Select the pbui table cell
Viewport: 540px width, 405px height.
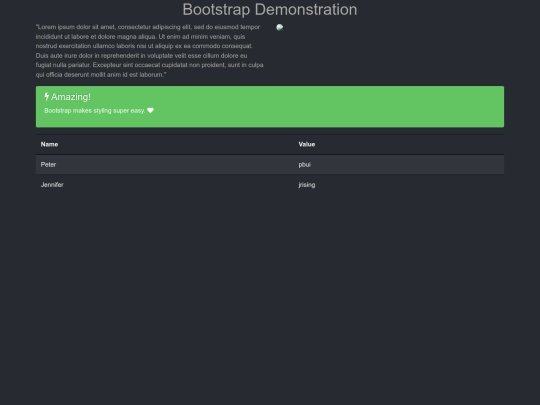pyautogui.click(x=399, y=165)
